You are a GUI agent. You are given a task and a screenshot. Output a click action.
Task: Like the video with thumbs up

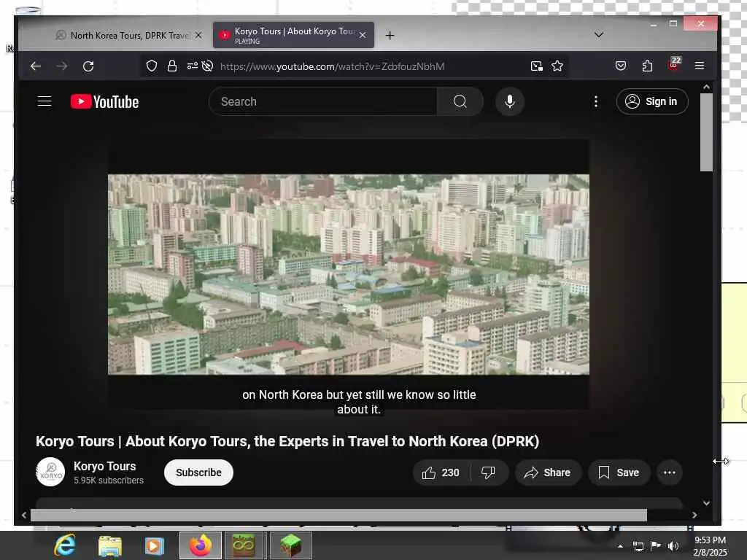[441, 472]
